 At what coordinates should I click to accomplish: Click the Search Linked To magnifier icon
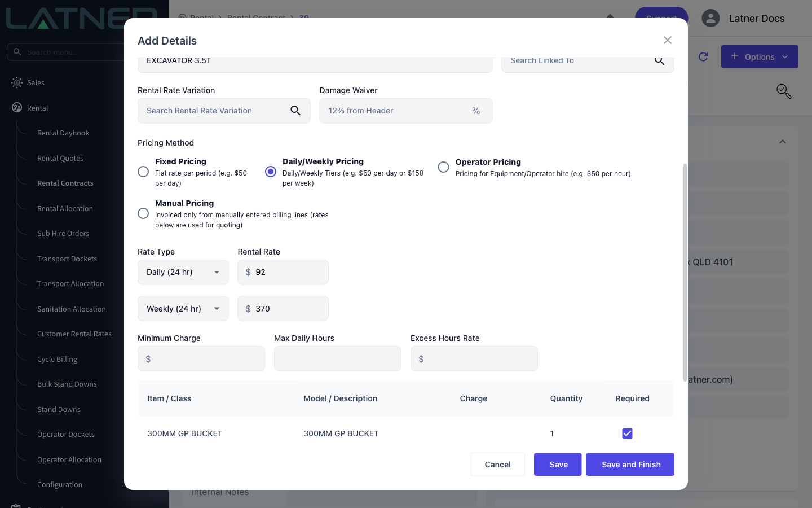(x=659, y=60)
